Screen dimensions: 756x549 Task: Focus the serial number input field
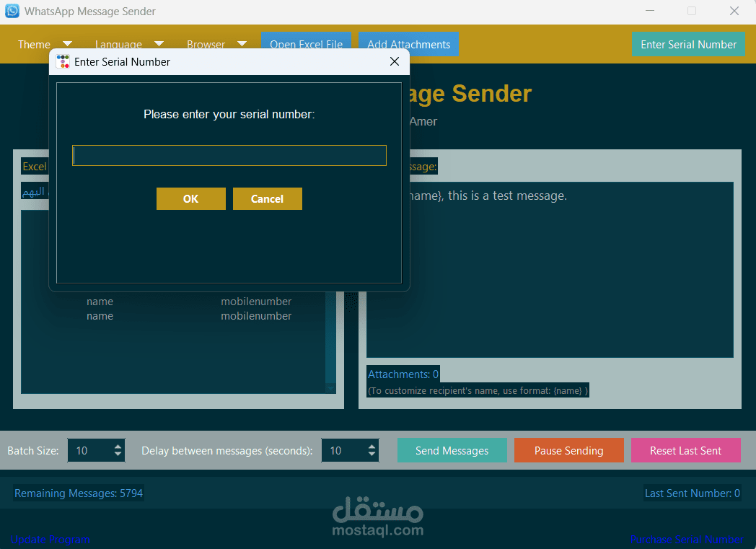click(229, 156)
